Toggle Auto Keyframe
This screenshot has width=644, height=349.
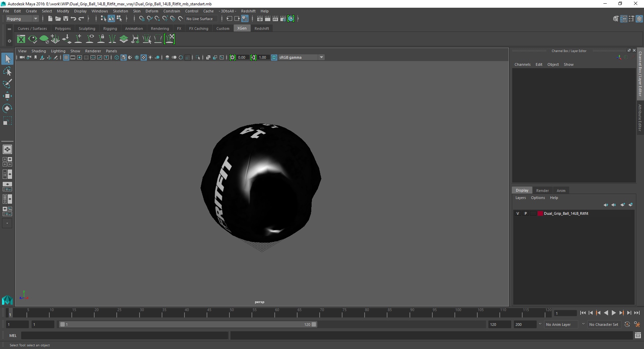click(x=627, y=325)
